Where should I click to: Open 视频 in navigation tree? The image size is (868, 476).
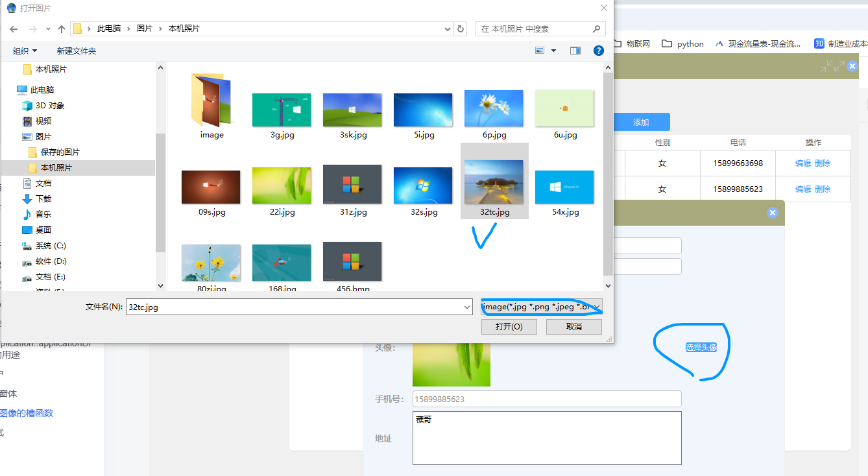37,121
